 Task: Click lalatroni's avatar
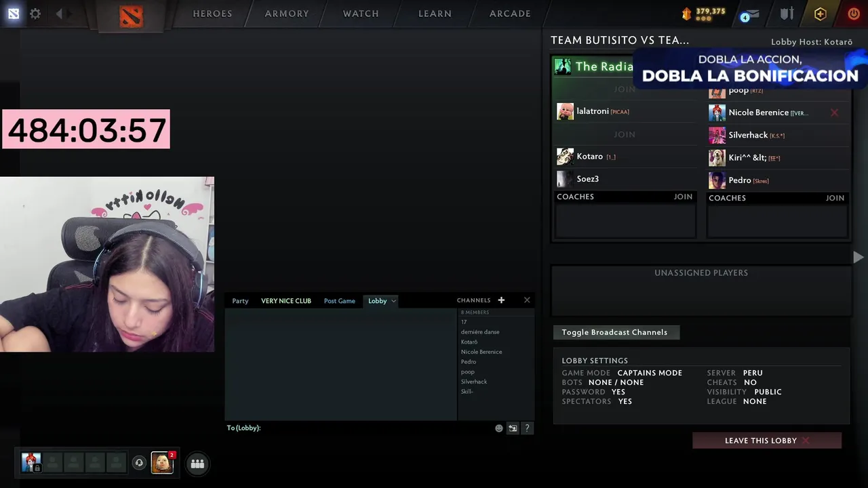(565, 111)
